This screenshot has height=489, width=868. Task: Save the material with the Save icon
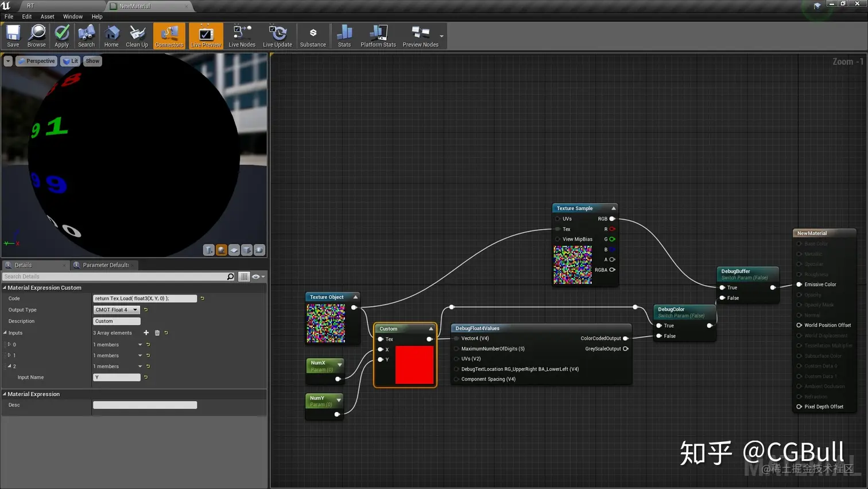tap(13, 36)
